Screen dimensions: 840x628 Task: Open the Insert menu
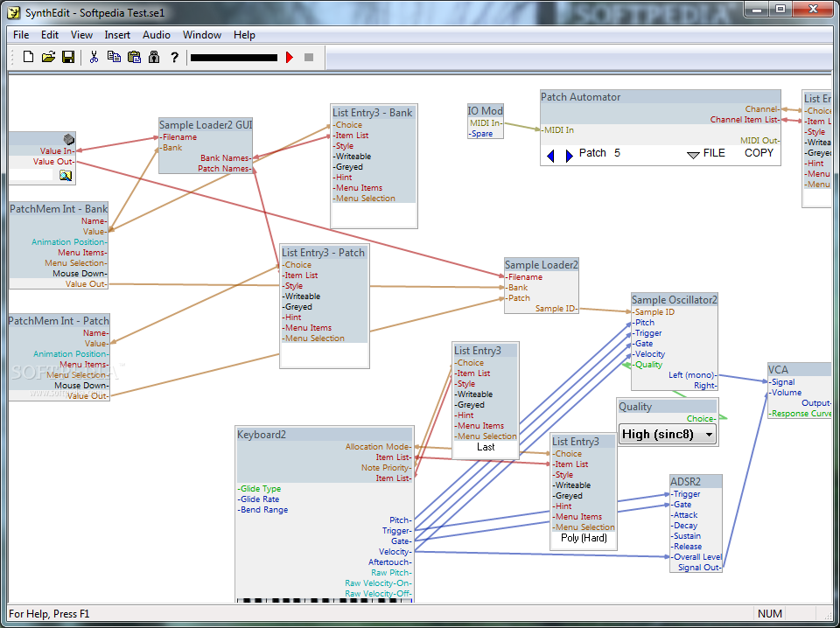(x=117, y=35)
